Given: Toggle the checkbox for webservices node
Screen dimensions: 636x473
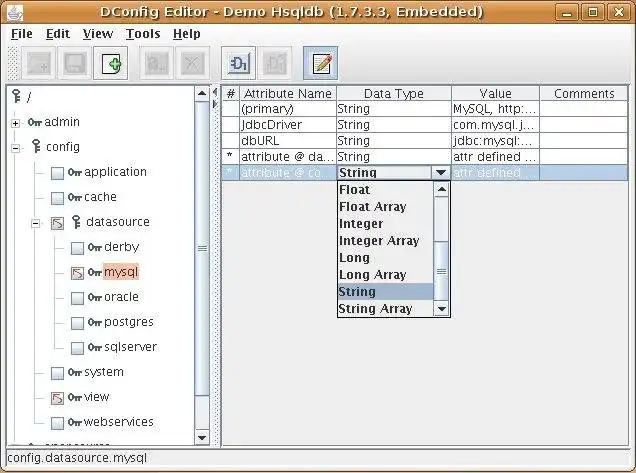Looking at the screenshot, I should pyautogui.click(x=57, y=423).
